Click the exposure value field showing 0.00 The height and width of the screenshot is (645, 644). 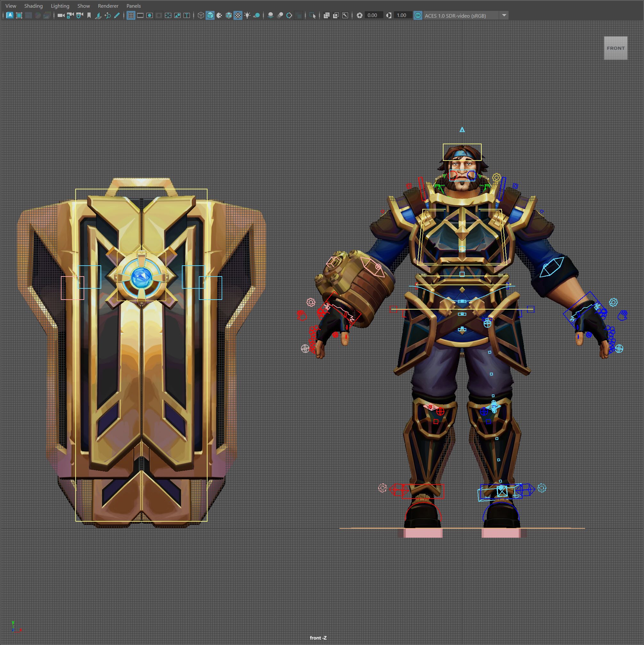[x=373, y=15]
